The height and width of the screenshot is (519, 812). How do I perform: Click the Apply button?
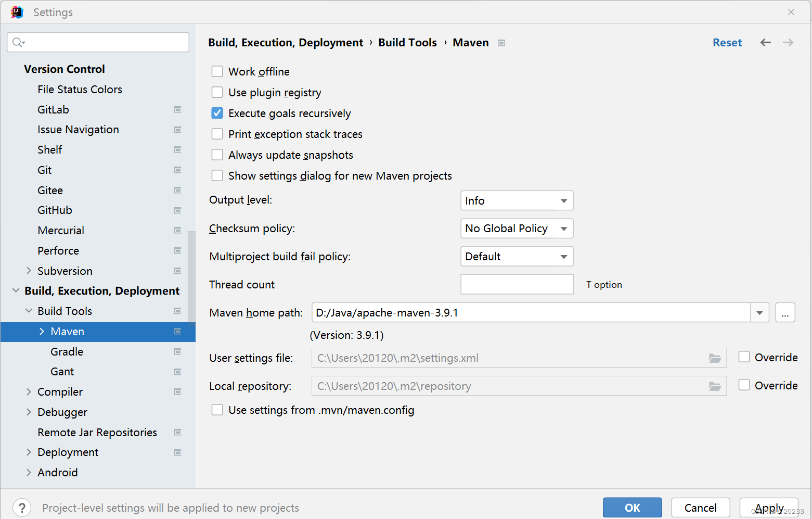click(769, 508)
